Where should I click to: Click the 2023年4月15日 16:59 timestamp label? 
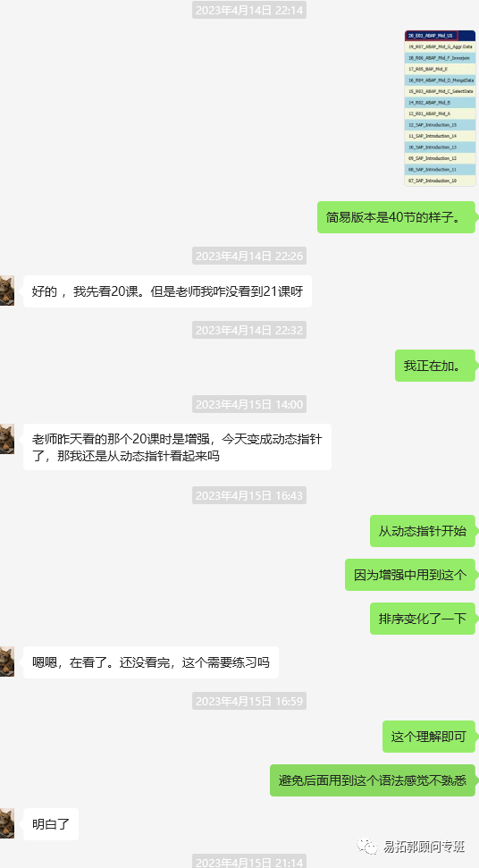click(249, 701)
